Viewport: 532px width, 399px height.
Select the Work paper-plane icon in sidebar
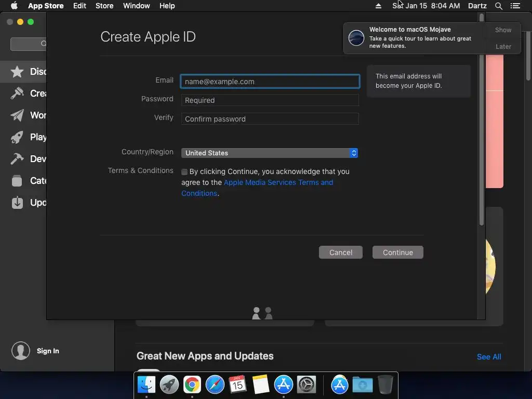(x=17, y=115)
